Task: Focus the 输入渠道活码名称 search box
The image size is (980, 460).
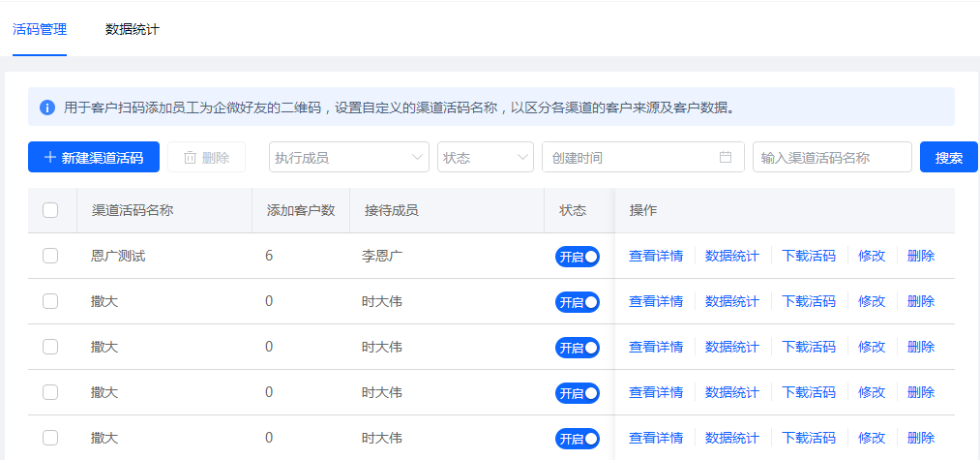Action: click(x=831, y=157)
